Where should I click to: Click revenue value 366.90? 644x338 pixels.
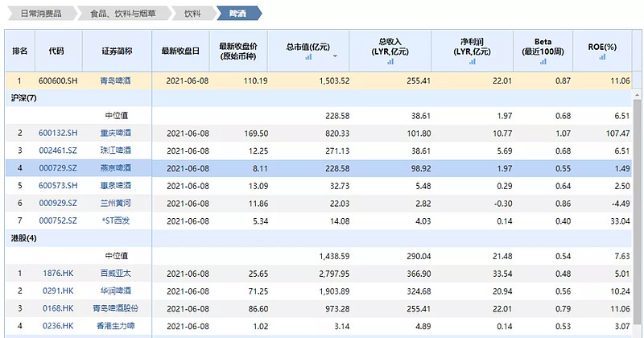[419, 274]
